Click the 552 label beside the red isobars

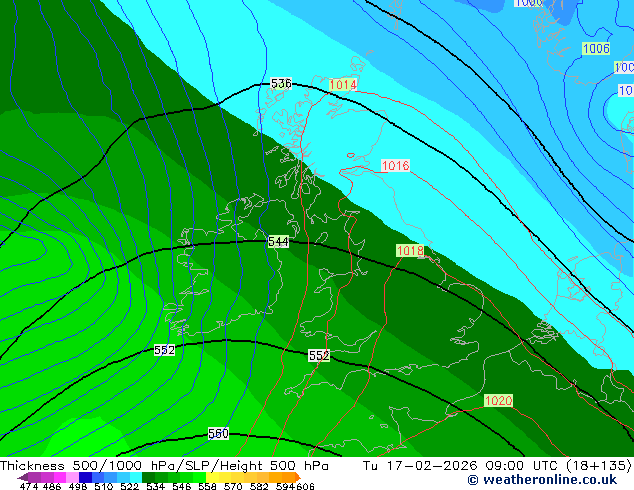[x=319, y=355]
